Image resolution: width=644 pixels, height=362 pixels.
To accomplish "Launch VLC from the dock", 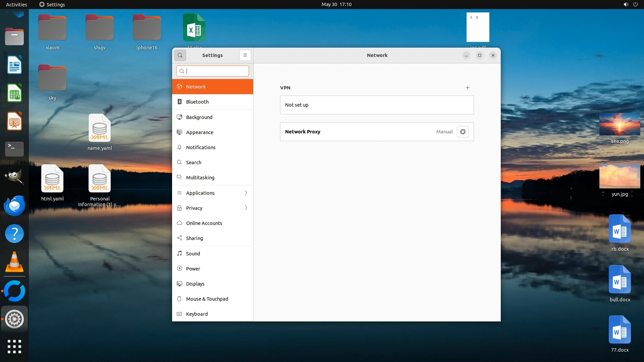I will click(14, 262).
